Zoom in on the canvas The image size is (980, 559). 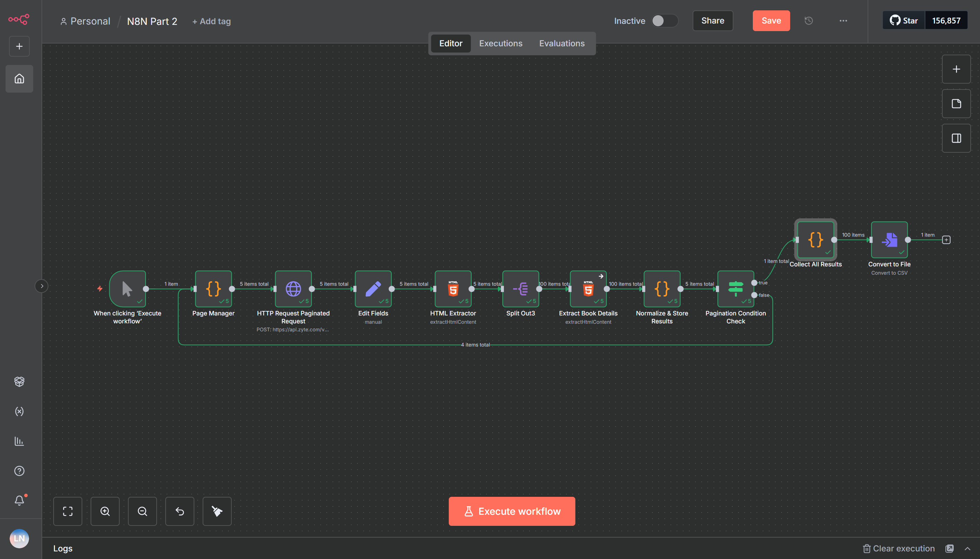(105, 511)
